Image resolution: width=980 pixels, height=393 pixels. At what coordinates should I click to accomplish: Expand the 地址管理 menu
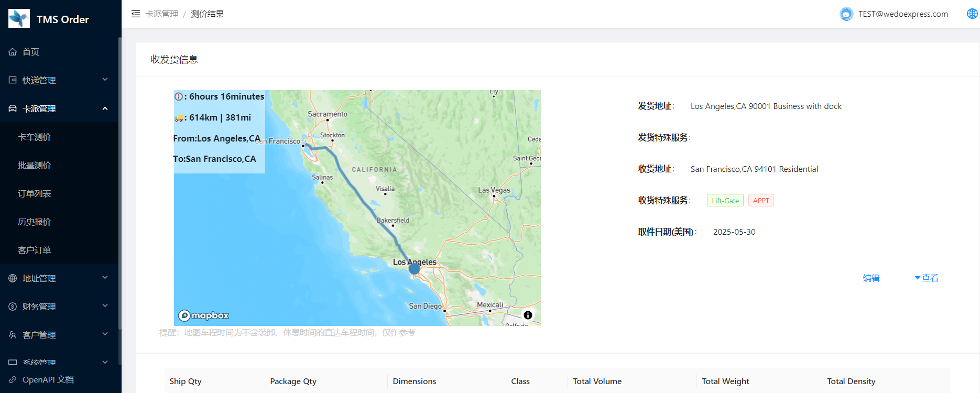pos(58,278)
